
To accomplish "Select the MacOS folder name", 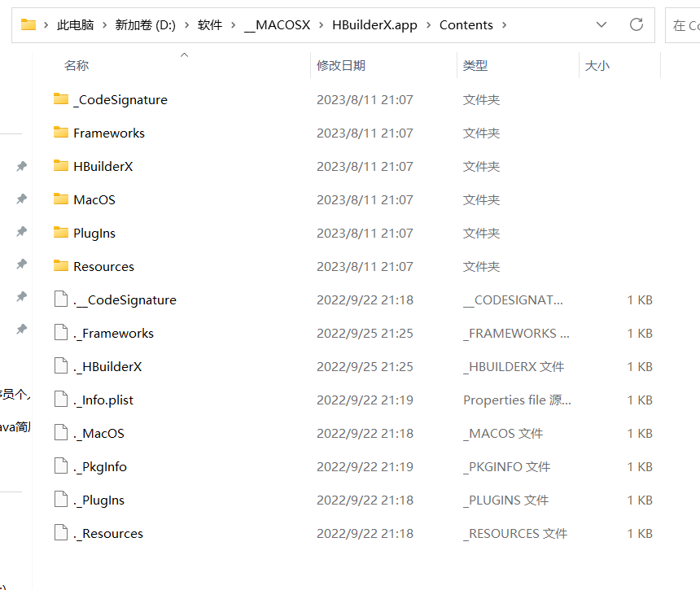I will click(x=94, y=199).
